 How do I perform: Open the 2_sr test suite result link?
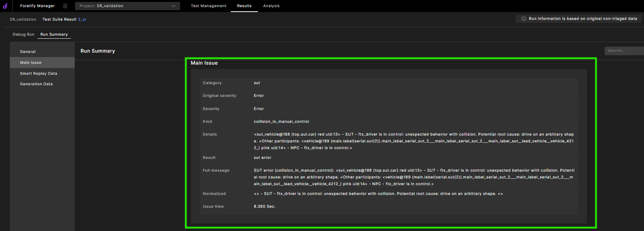click(82, 20)
